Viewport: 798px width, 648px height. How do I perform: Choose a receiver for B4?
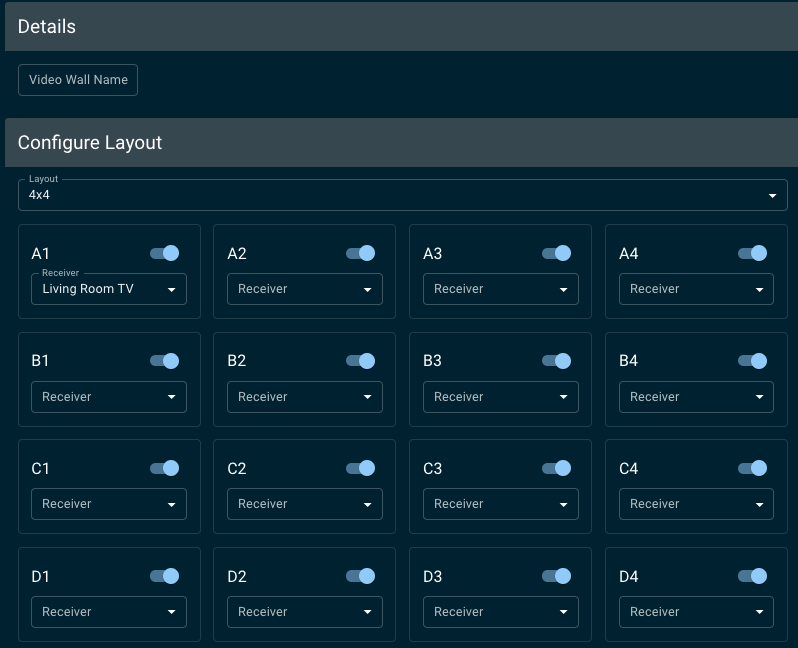click(696, 397)
